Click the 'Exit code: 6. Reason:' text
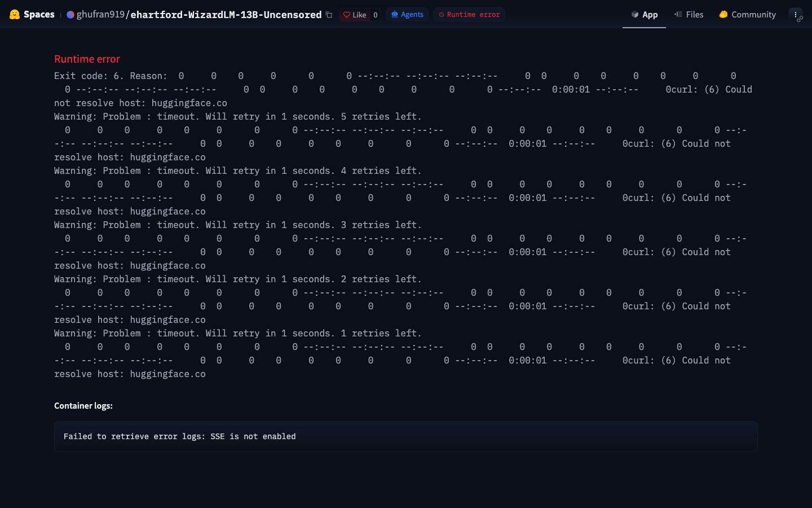 [111, 76]
